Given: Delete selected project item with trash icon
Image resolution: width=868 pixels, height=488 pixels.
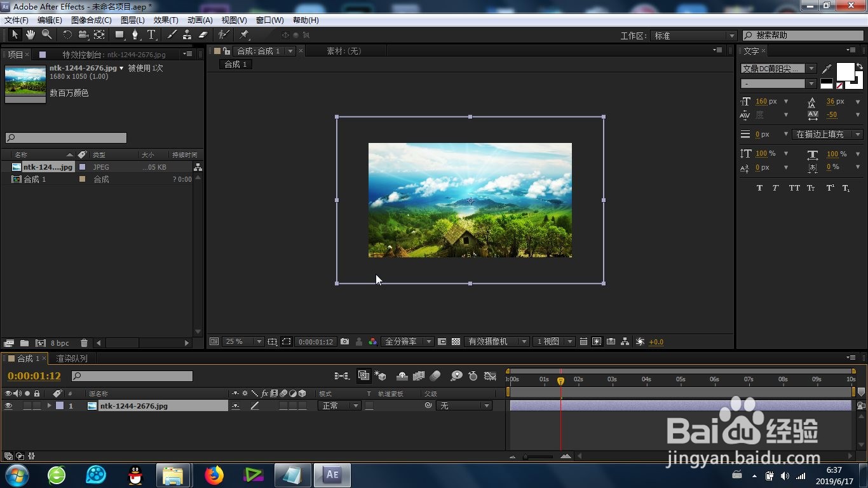Looking at the screenshot, I should pyautogui.click(x=84, y=343).
